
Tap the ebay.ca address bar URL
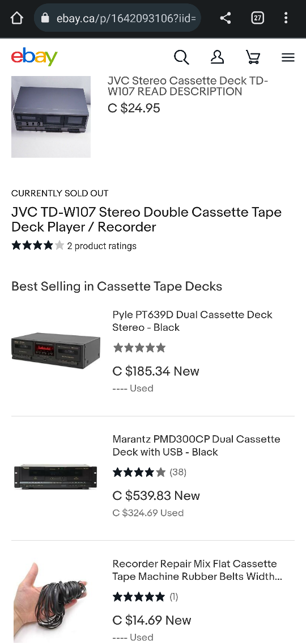click(x=126, y=18)
